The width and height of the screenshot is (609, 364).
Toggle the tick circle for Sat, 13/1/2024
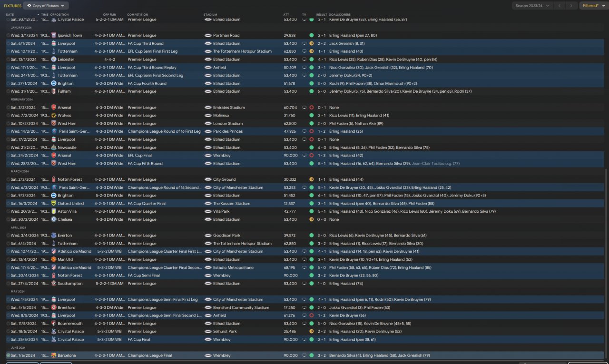click(8, 59)
